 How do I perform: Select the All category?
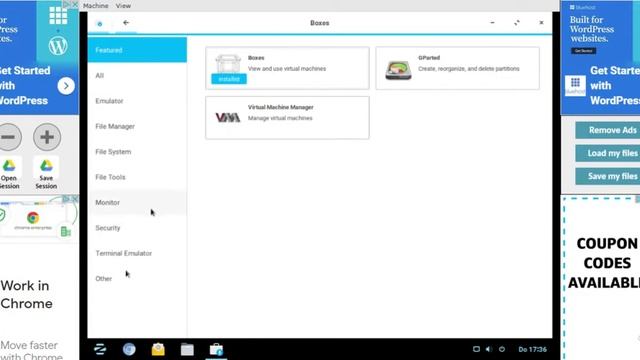tap(137, 76)
